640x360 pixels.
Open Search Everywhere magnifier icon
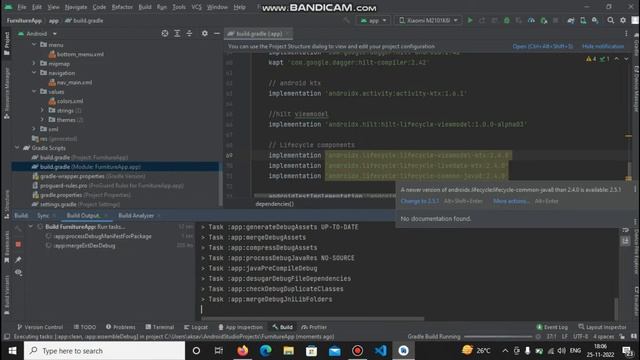(x=611, y=20)
